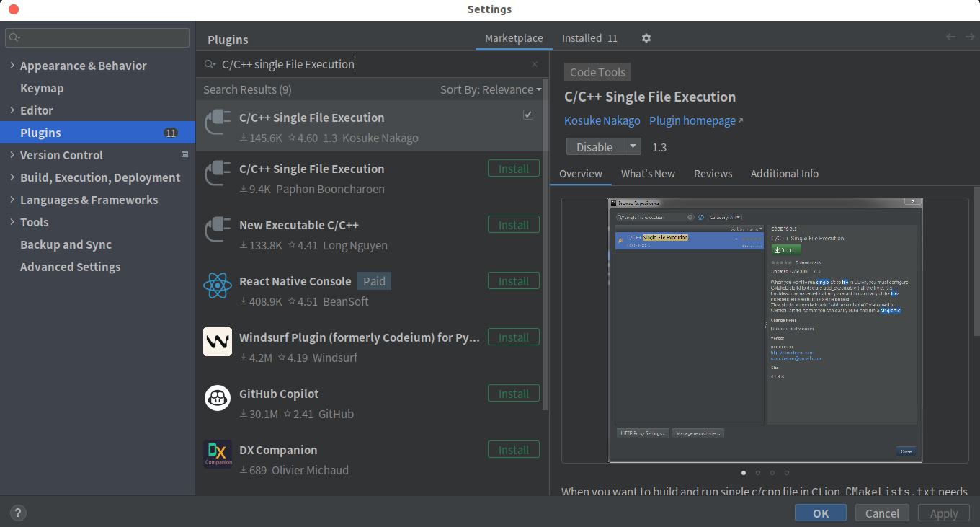980x527 pixels.
Task: Open the Additional Info tab
Action: 784,174
